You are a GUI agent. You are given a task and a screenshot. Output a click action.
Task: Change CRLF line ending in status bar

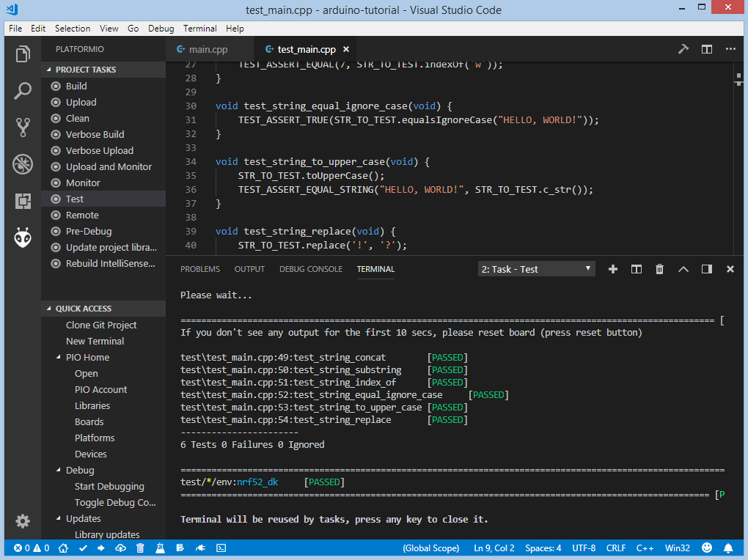[x=616, y=548]
